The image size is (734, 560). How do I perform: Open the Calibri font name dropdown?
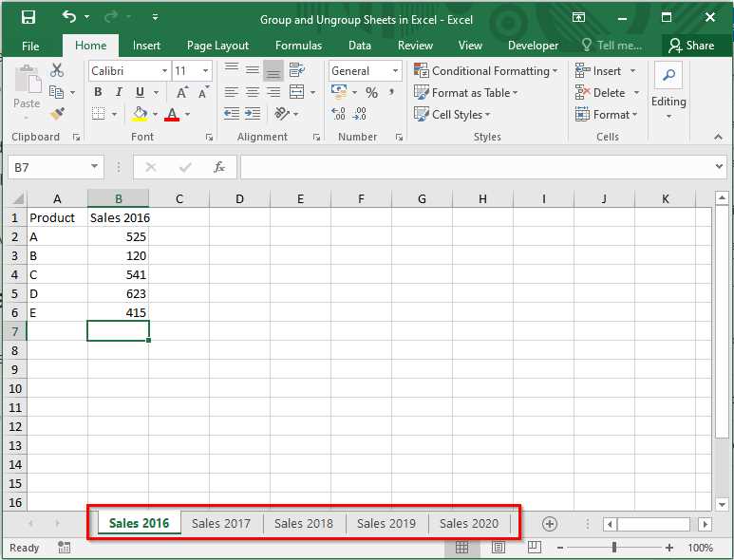[x=164, y=70]
